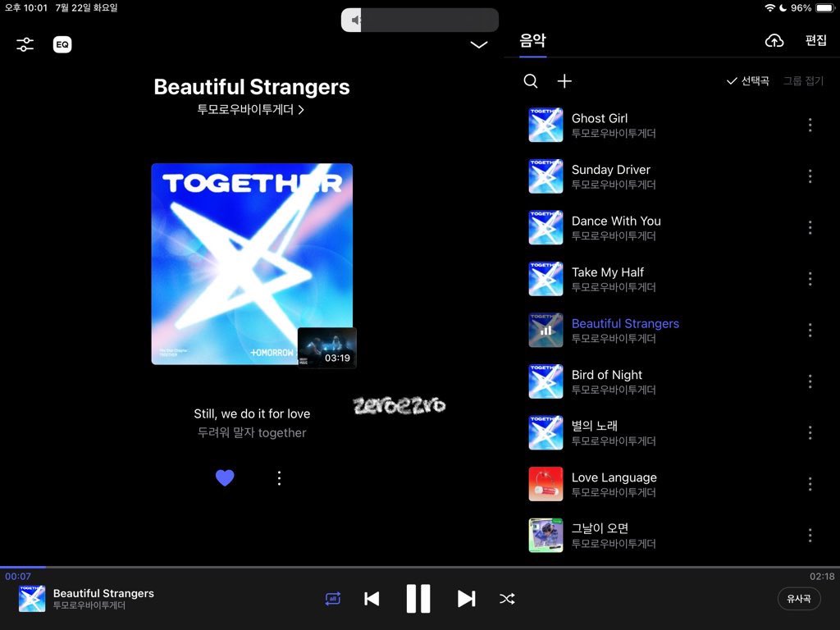The width and height of the screenshot is (840, 630).
Task: Click the Ghost Girl album thumbnail
Action: tap(546, 125)
